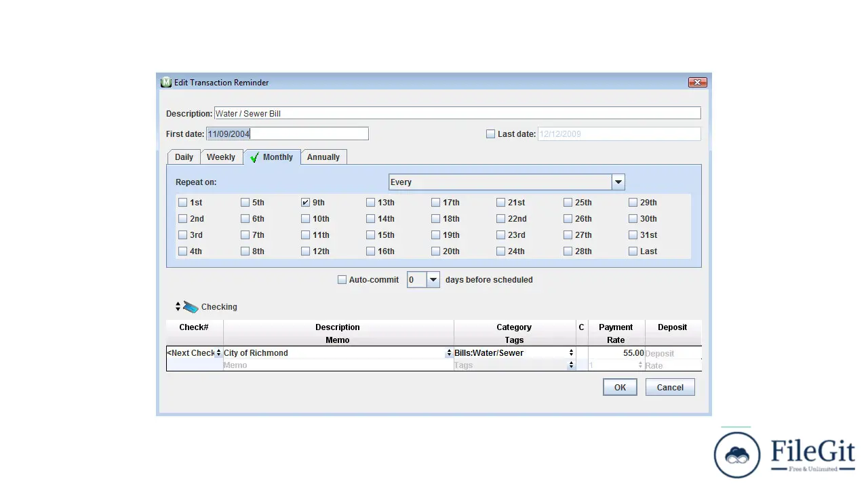868x488 pixels.
Task: Tick the 28th day checkbox
Action: [x=568, y=251]
